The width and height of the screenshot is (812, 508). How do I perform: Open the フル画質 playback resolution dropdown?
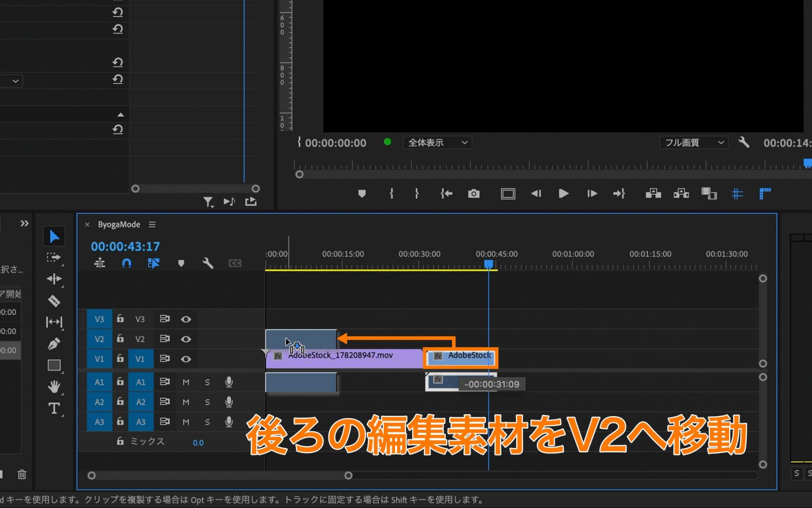coord(693,143)
